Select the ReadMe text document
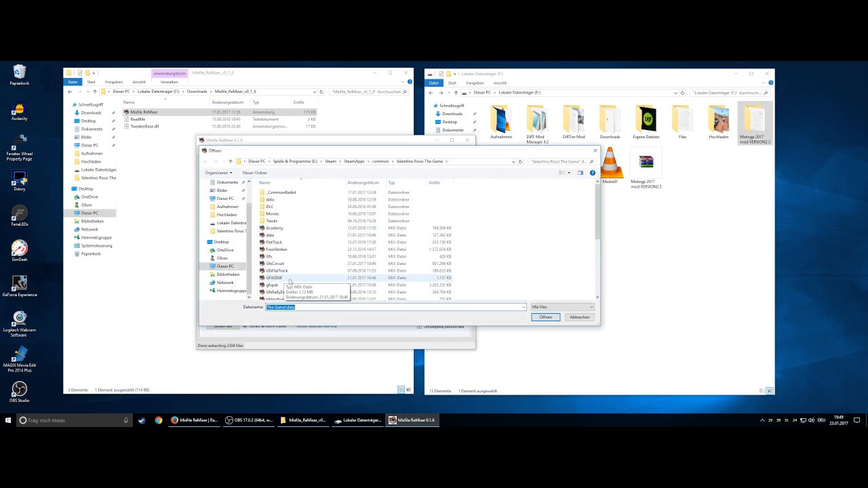The width and height of the screenshot is (868, 488). [x=138, y=119]
